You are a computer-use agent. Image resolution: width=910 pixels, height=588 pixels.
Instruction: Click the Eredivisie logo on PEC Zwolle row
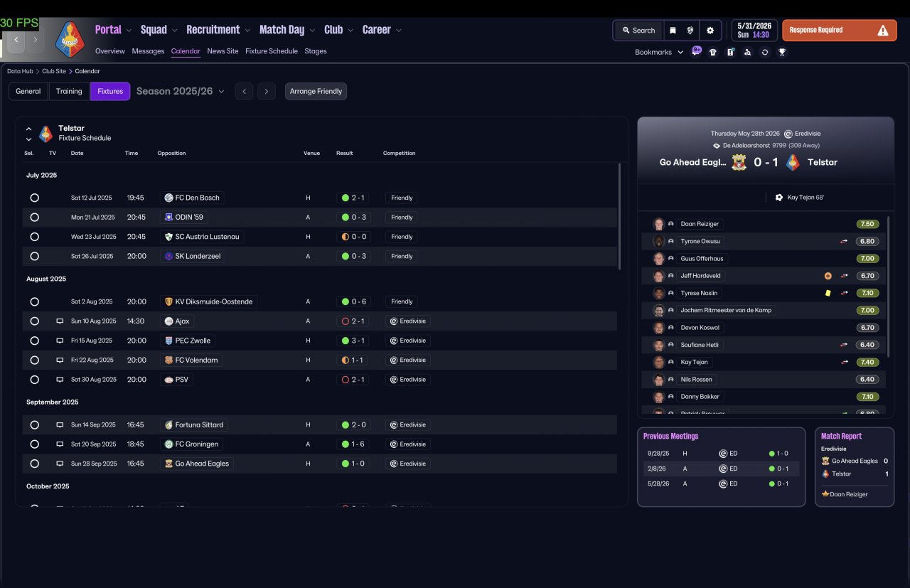393,341
